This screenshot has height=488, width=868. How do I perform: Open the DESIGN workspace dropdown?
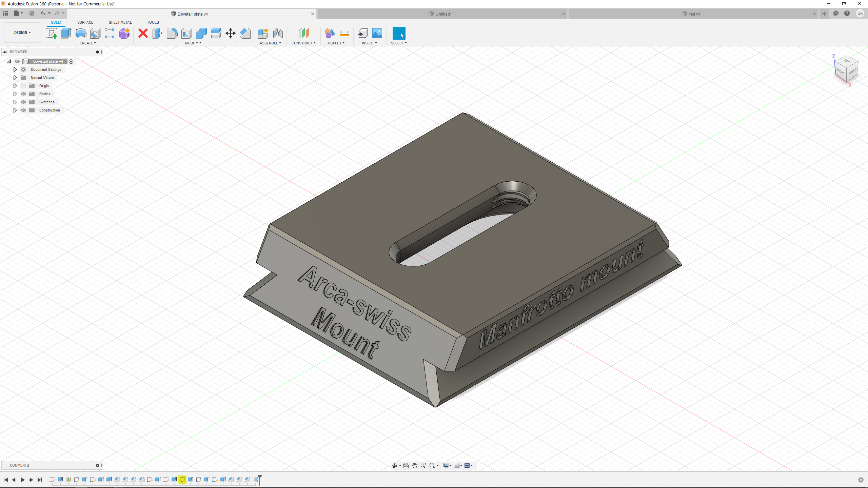(x=22, y=33)
